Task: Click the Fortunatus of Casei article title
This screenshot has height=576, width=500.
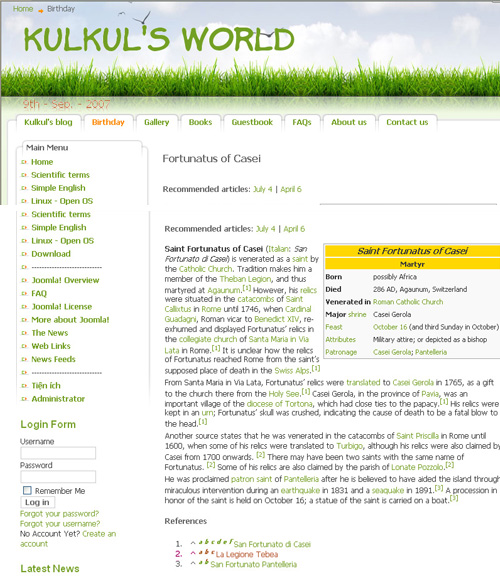Action: point(212,159)
